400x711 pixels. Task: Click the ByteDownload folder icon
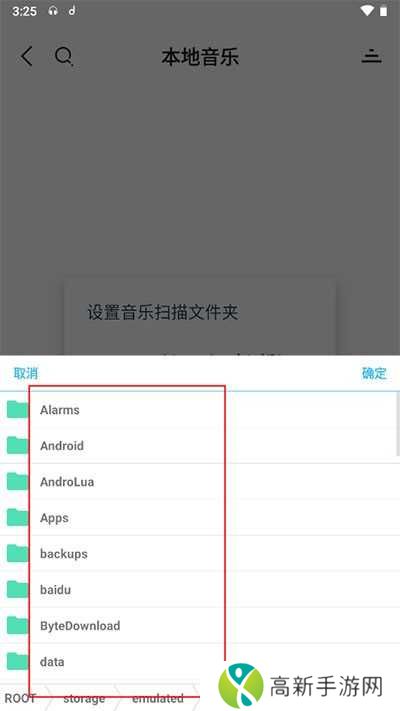click(18, 625)
